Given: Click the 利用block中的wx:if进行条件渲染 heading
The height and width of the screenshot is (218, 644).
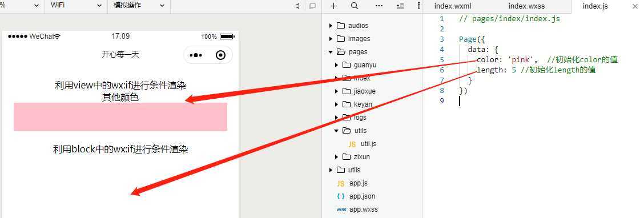Looking at the screenshot, I should pos(120,150).
